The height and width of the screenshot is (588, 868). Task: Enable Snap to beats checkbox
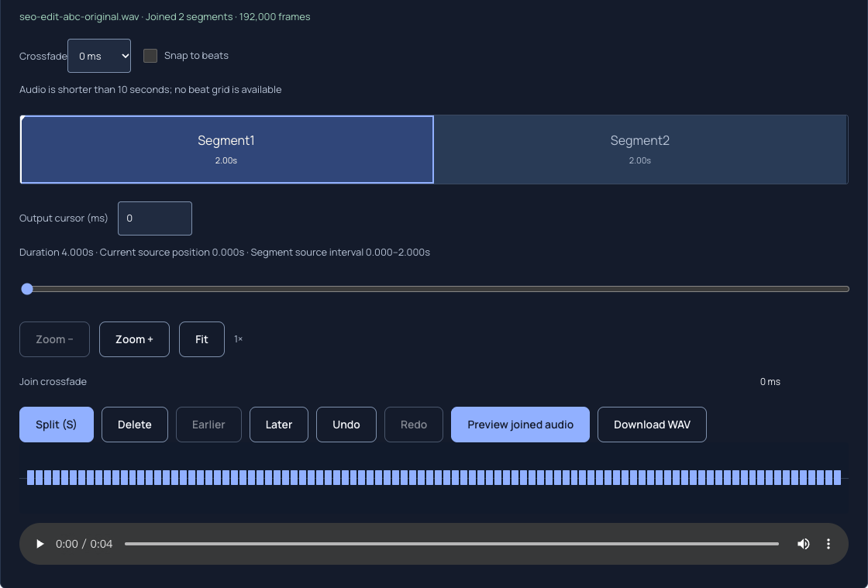click(x=150, y=55)
